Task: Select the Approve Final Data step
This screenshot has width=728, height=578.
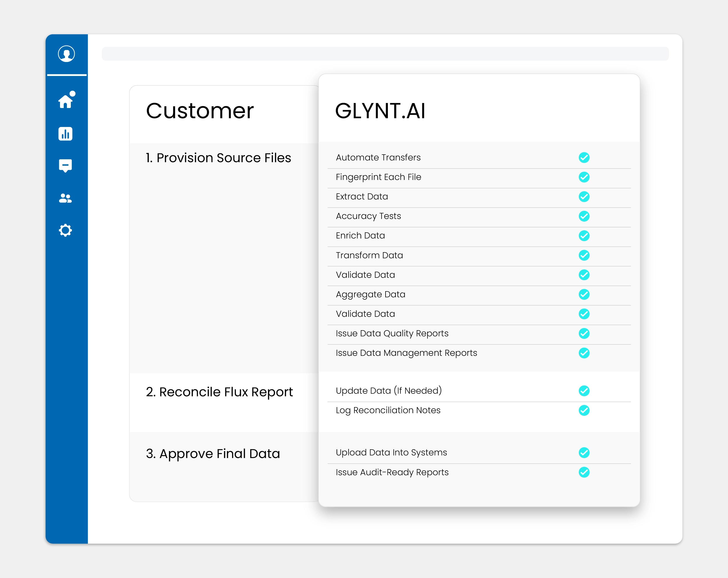Action: click(x=213, y=454)
